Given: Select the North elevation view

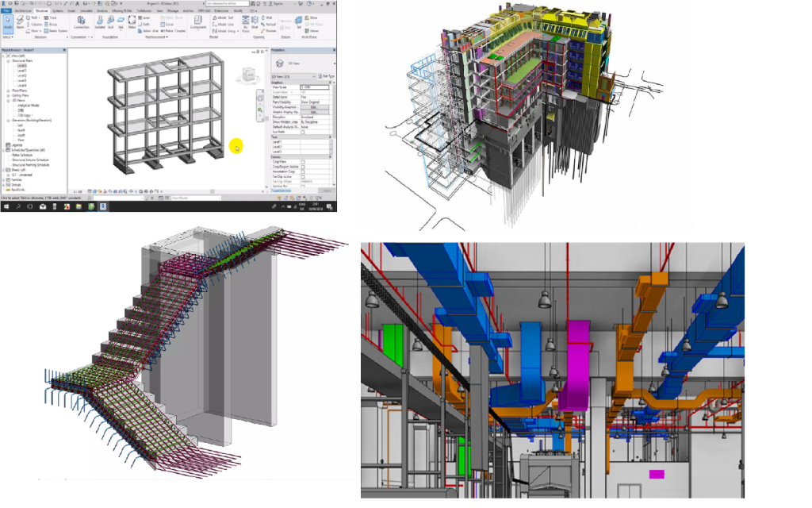Looking at the screenshot, I should tap(21, 130).
